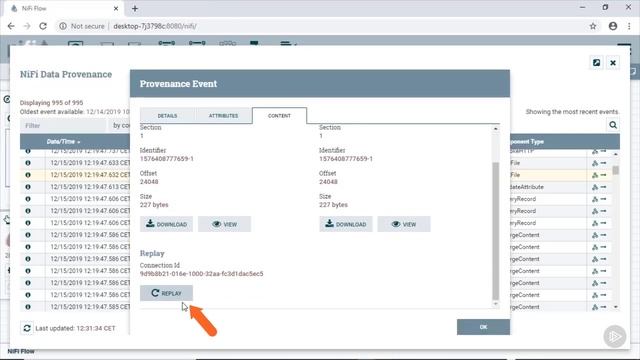Image resolution: width=640 pixels, height=360 pixels.
Task: Pop out the Data Provenance window
Action: pos(596,63)
